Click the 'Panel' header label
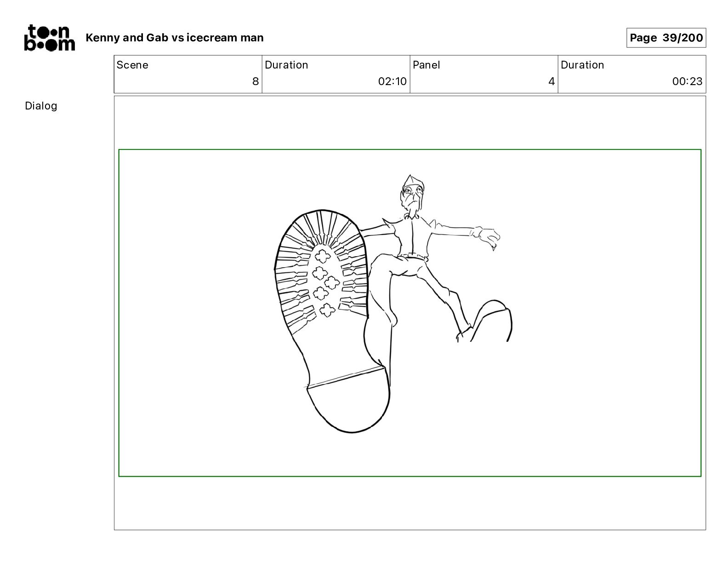This screenshot has height=563, width=728. click(427, 65)
